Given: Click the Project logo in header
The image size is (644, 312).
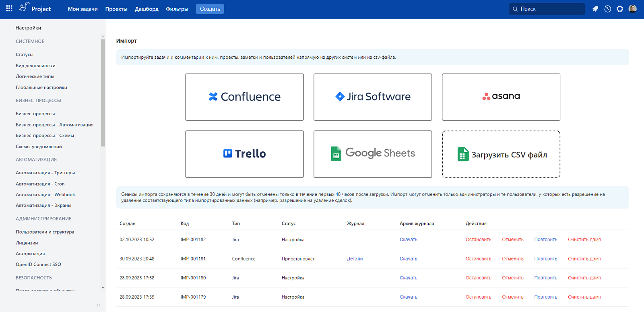Looking at the screenshot, I should click(35, 8).
